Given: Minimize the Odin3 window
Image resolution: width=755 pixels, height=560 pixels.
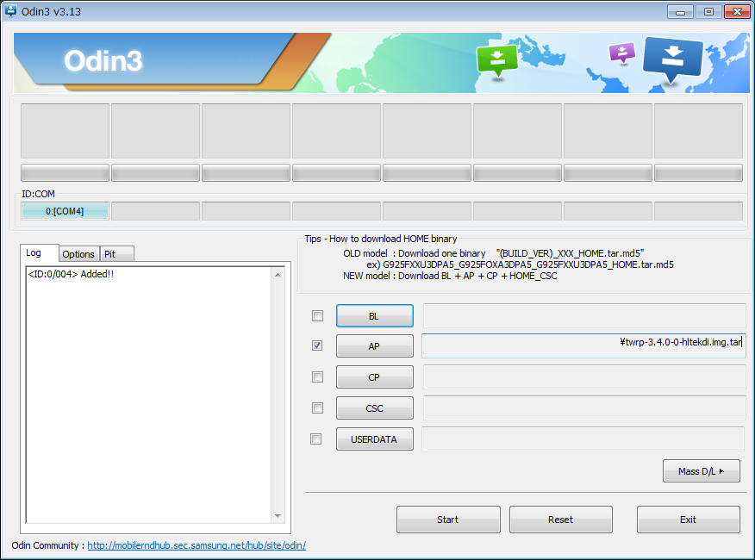Looking at the screenshot, I should click(680, 12).
